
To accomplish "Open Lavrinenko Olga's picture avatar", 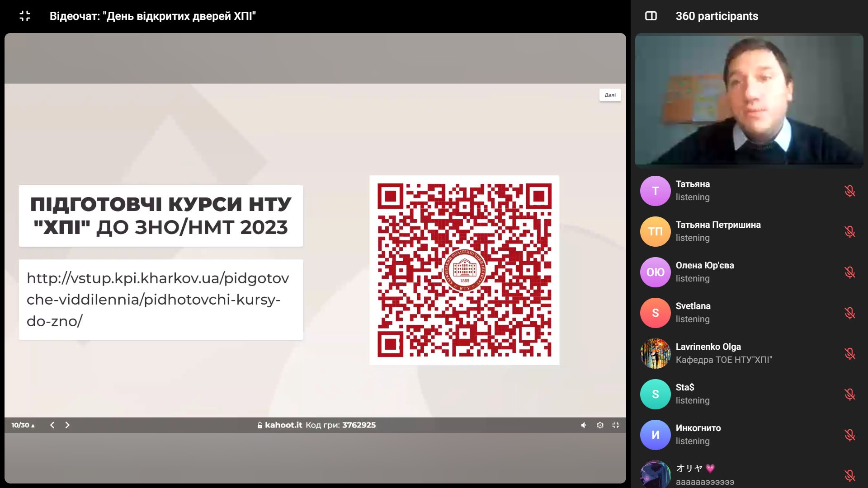I will tap(656, 354).
